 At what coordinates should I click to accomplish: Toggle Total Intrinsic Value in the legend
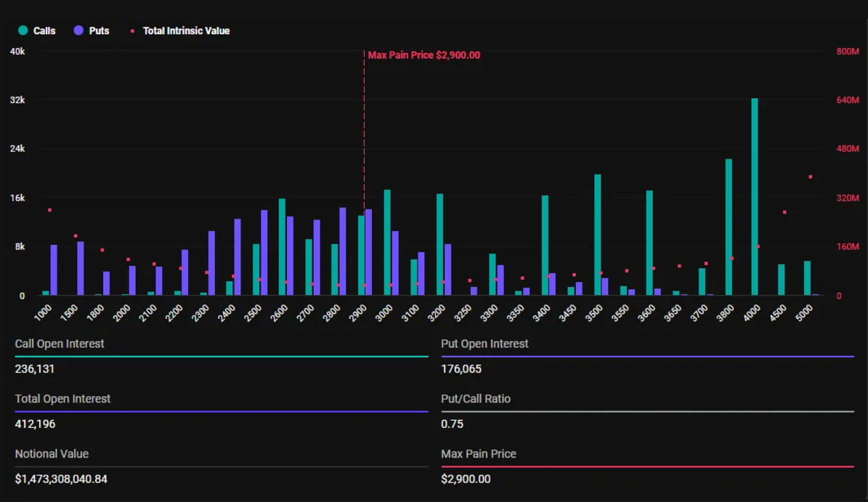(180, 31)
